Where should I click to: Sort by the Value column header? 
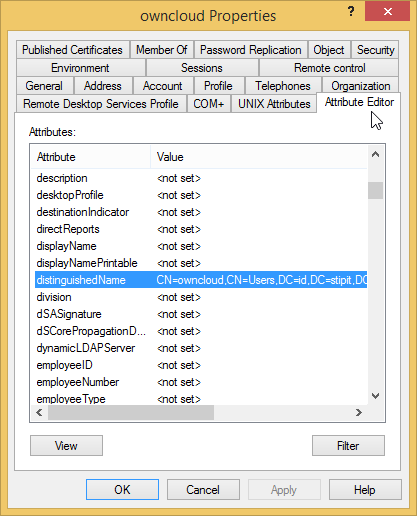259,157
